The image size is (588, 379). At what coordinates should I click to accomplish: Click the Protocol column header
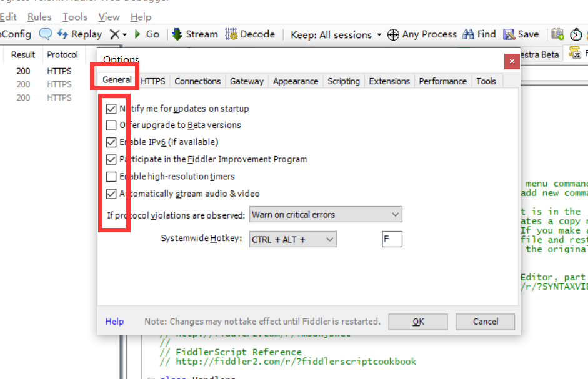pyautogui.click(x=62, y=55)
